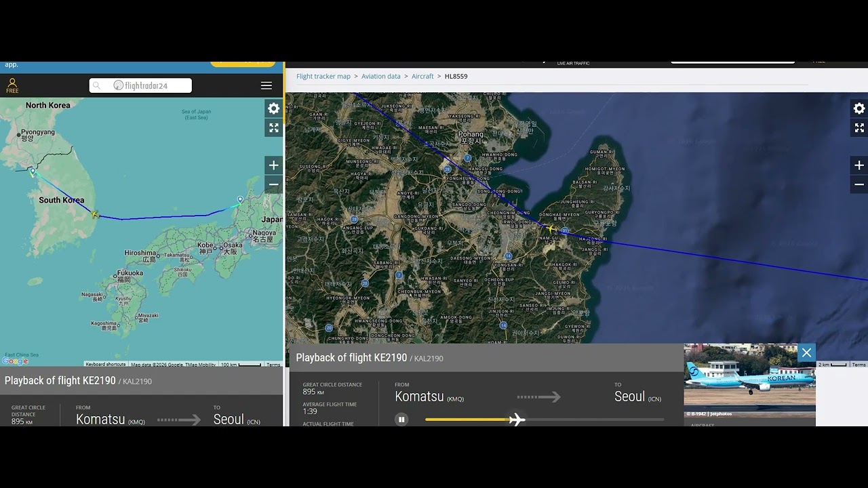Click the aircraft marker on left map
This screenshot has height=488, width=868.
point(94,214)
